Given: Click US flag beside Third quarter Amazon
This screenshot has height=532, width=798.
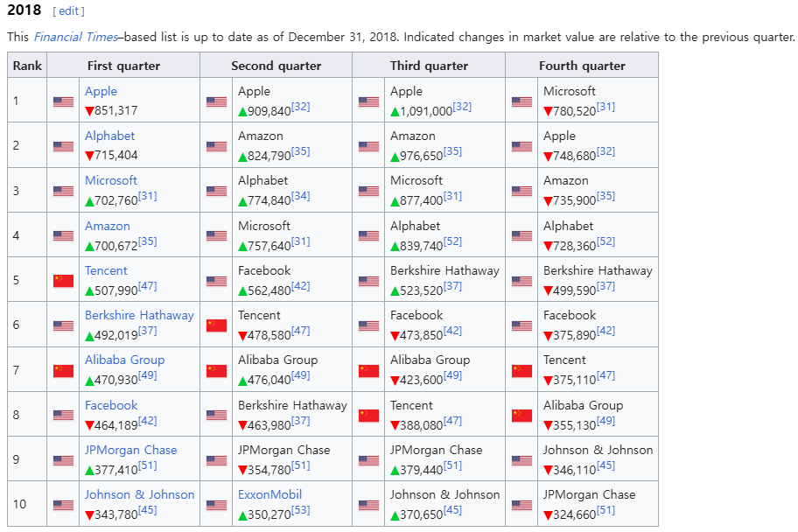Looking at the screenshot, I should 368,147.
